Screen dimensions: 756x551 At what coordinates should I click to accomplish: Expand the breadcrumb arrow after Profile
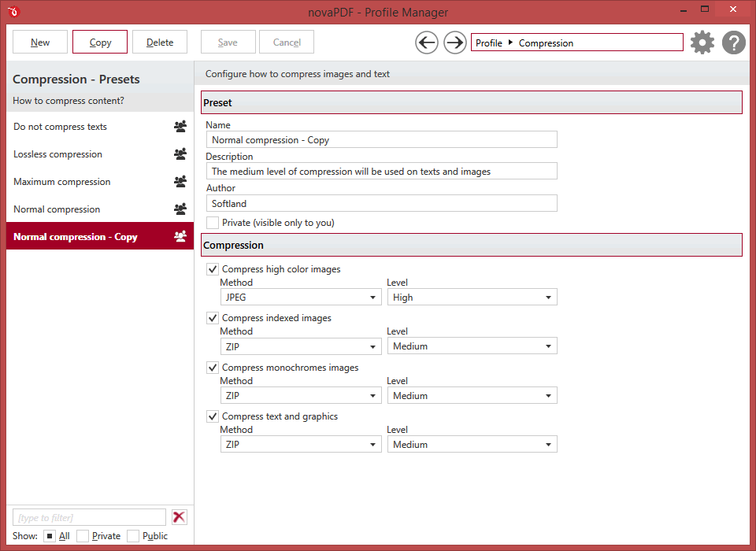[x=510, y=43]
